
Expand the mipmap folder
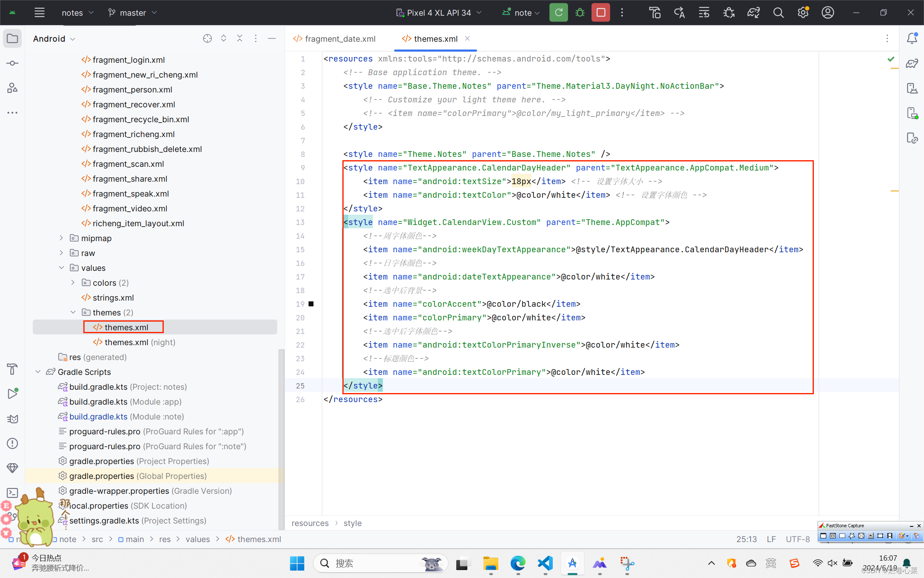61,238
